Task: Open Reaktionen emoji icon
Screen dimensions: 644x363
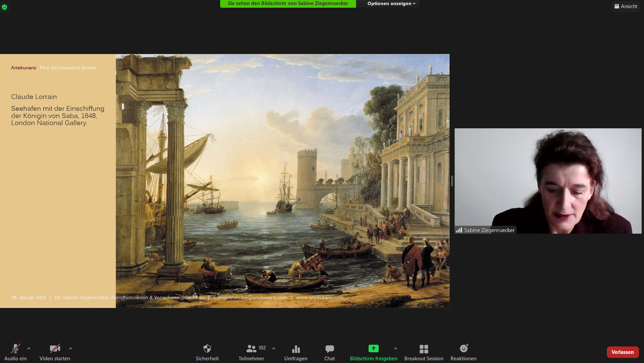Action: point(464,348)
